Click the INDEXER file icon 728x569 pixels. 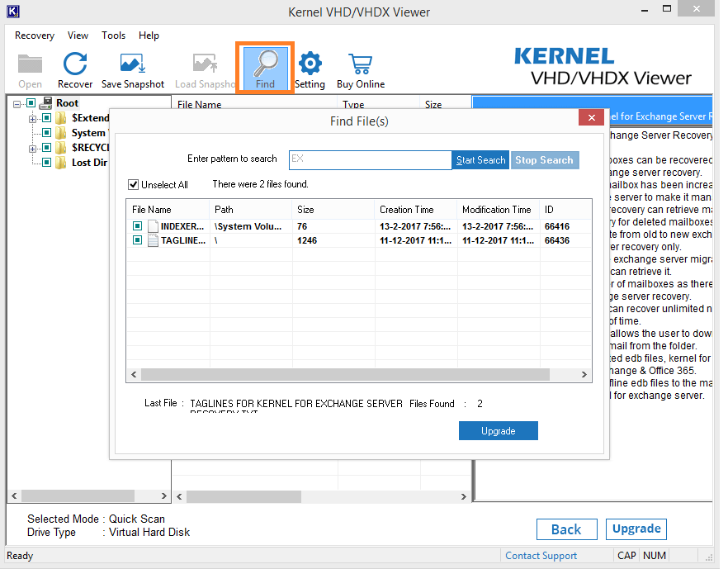[x=153, y=226]
